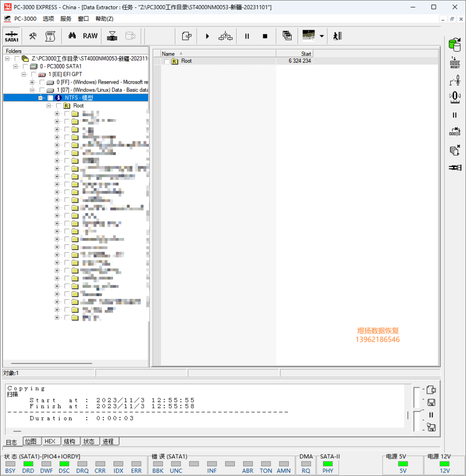Click the upper log panel slider control

(417, 397)
